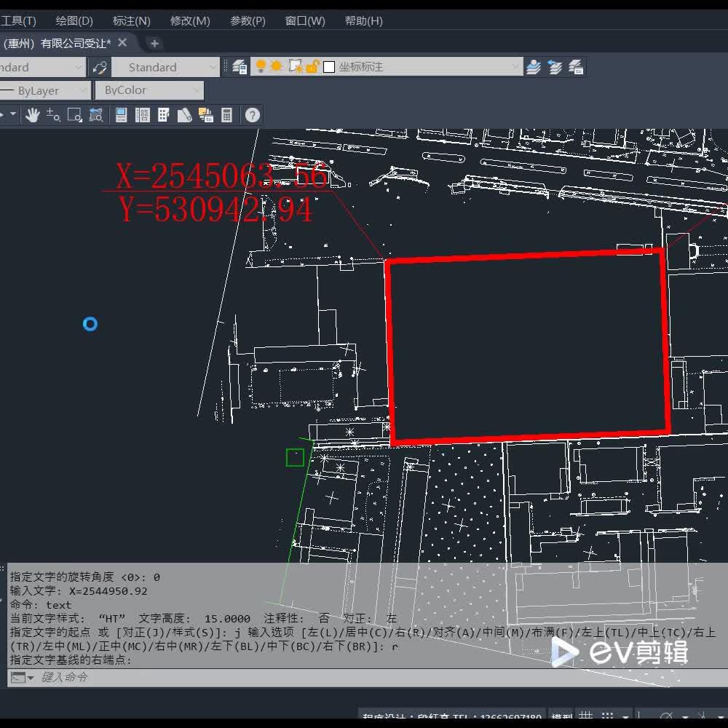The width and height of the screenshot is (728, 728).
Task: Open the QuickCalc calculator palette
Action: pyautogui.click(x=227, y=114)
